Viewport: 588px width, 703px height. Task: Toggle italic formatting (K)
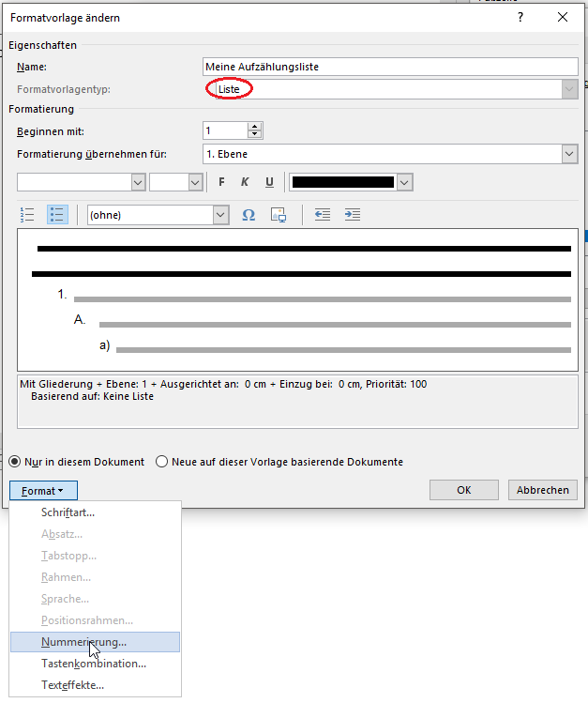tap(245, 182)
